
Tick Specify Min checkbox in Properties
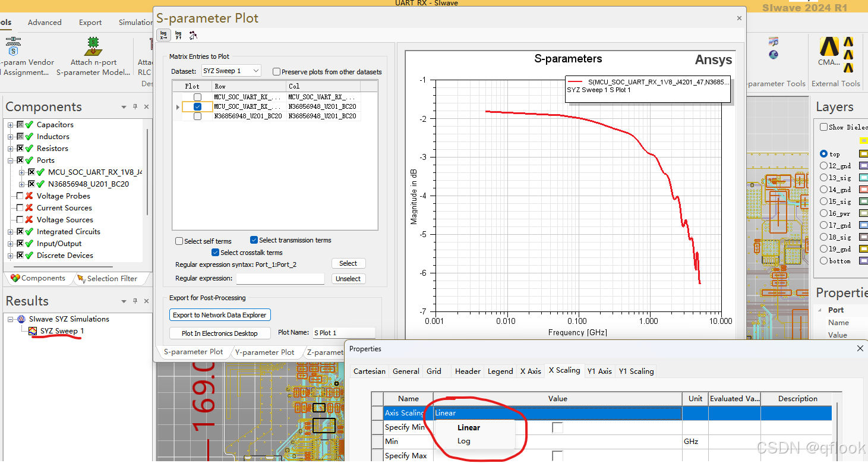tap(557, 427)
